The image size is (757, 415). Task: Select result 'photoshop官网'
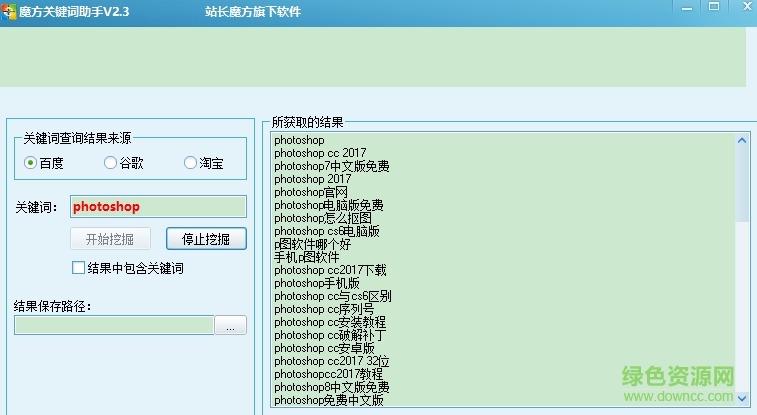[x=311, y=192]
